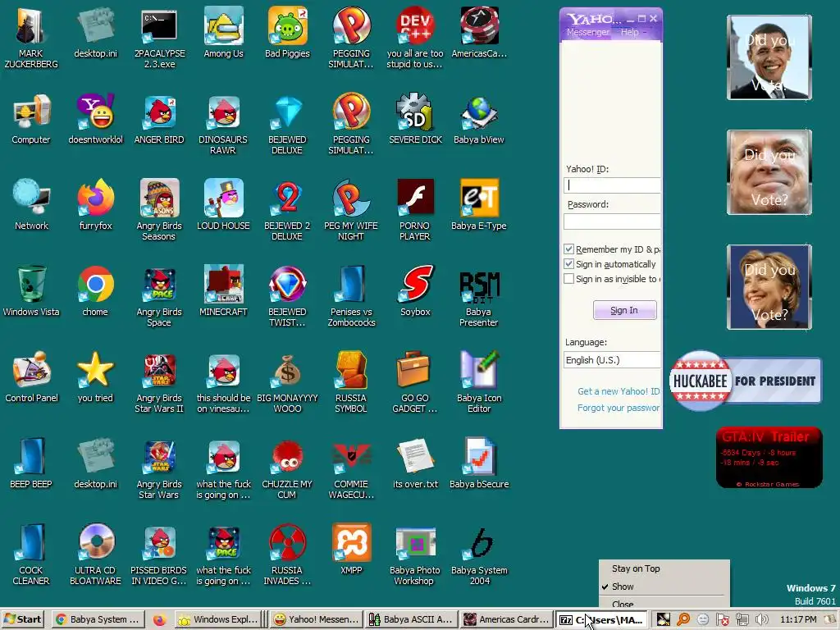Open the Messenger menu in Yahoo window
Viewport: 840px width, 630px height.
[587, 32]
